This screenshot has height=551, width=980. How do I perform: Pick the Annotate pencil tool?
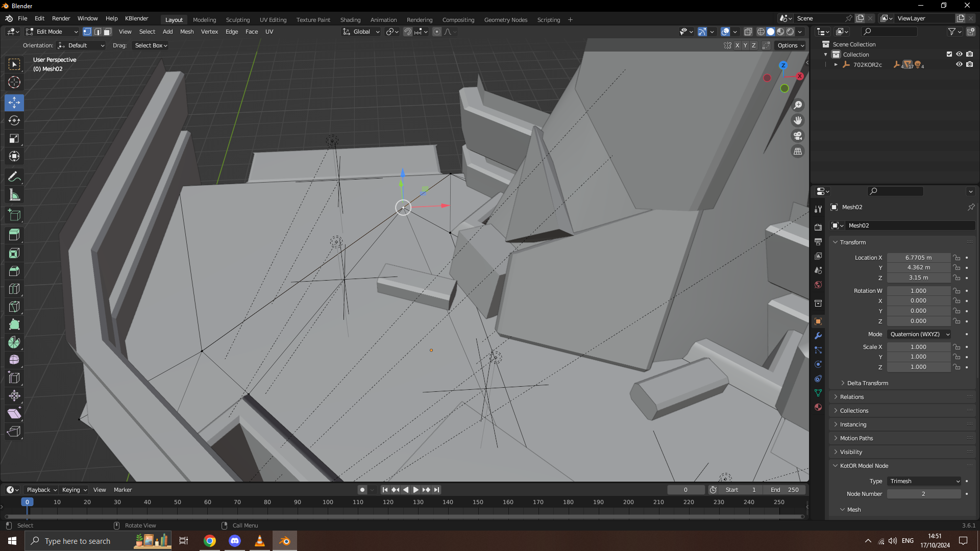[x=14, y=177]
